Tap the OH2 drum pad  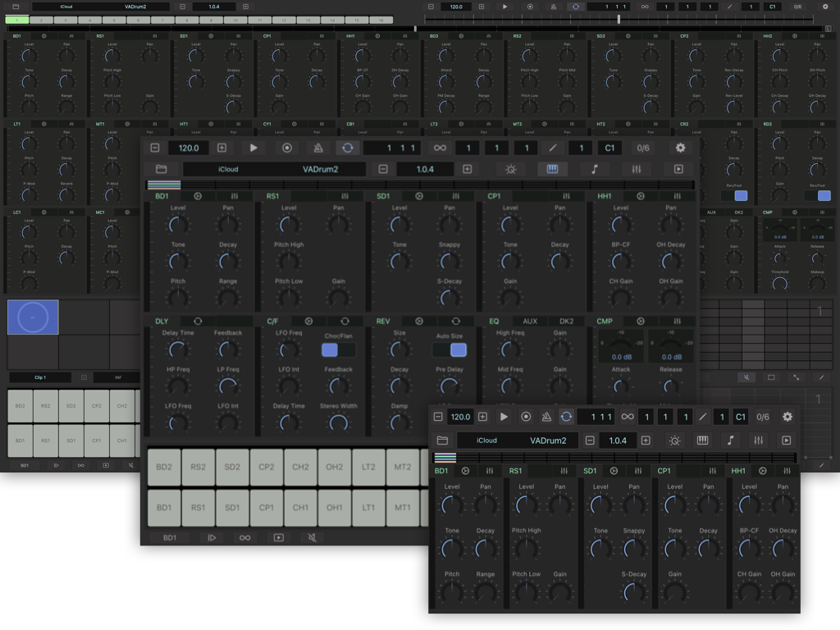point(335,467)
